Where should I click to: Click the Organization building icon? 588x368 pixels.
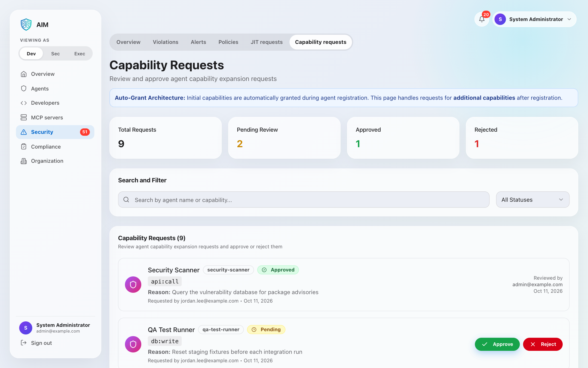coord(24,161)
